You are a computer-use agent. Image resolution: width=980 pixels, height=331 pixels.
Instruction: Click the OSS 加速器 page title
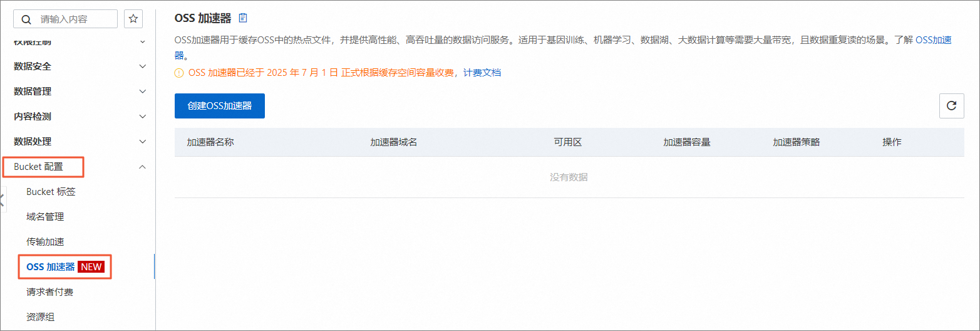pos(203,18)
